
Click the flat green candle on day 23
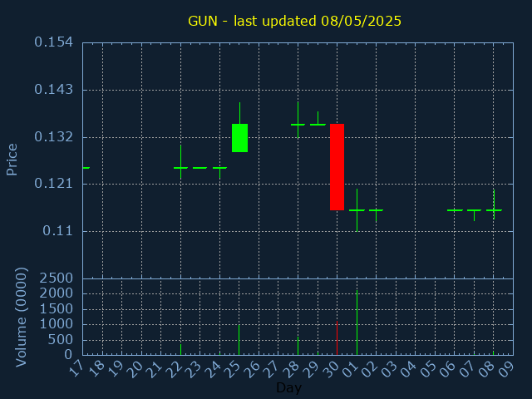click(200, 168)
